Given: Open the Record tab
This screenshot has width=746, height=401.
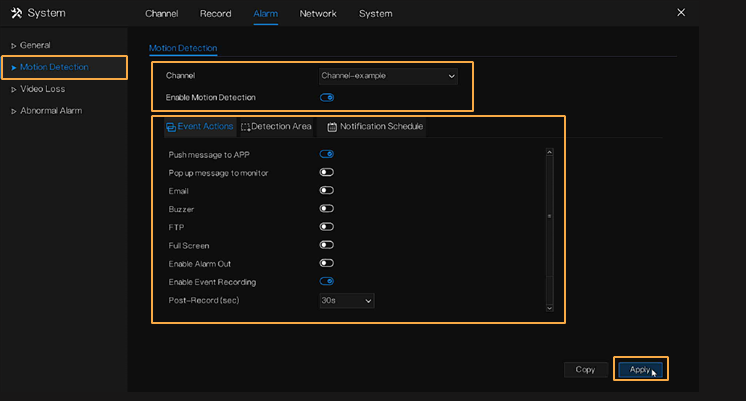Looking at the screenshot, I should click(215, 14).
